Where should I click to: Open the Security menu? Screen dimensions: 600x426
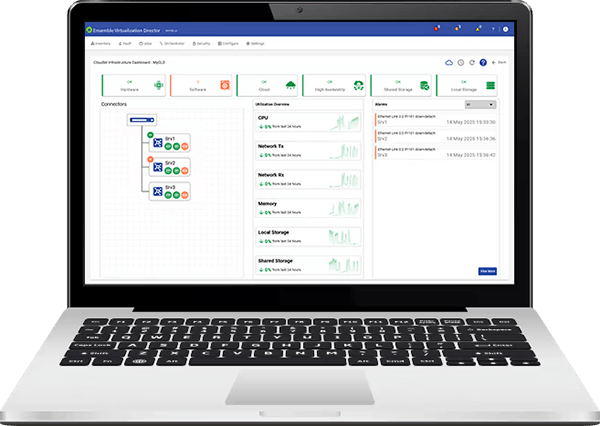(x=202, y=44)
